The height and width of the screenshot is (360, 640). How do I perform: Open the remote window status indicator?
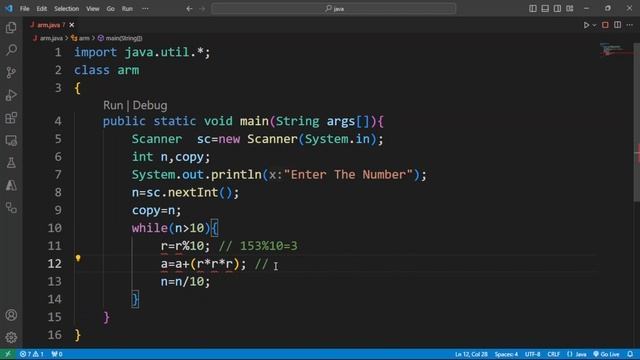[x=8, y=354]
